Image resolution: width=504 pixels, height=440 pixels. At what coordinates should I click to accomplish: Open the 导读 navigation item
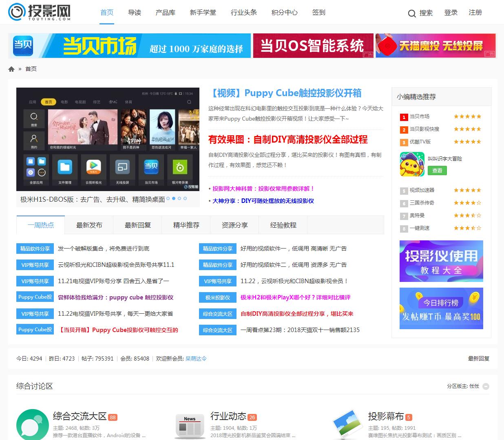135,13
